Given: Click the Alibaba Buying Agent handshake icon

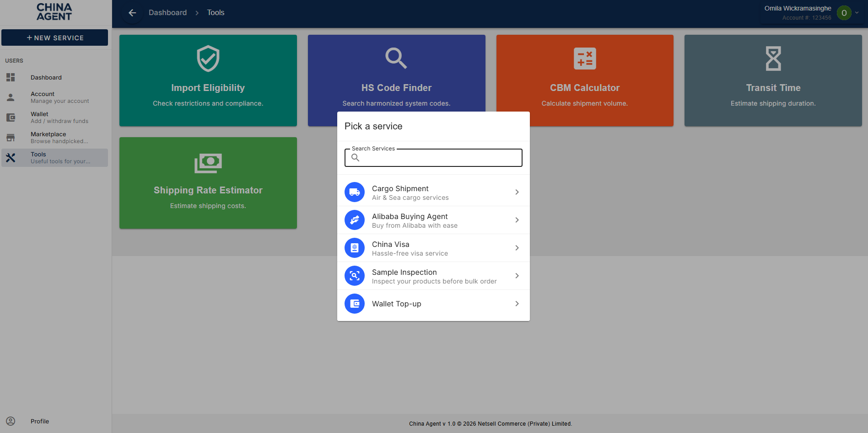Looking at the screenshot, I should point(354,220).
